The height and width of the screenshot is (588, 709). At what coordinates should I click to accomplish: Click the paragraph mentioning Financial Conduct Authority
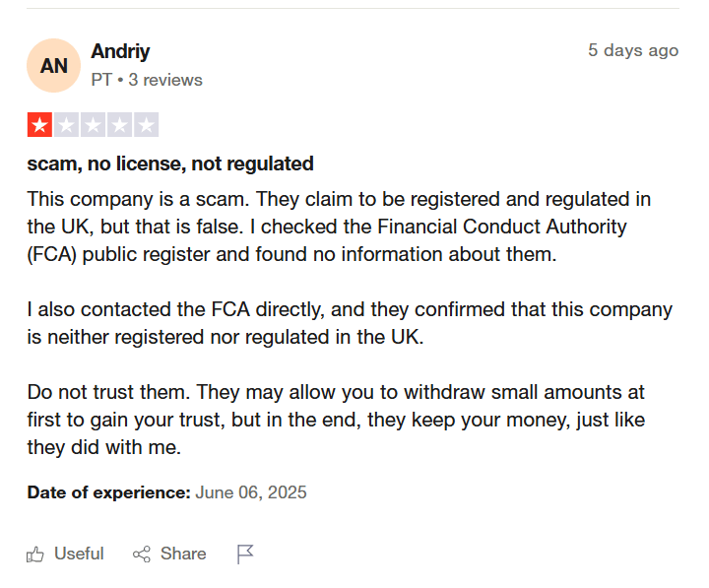339,227
